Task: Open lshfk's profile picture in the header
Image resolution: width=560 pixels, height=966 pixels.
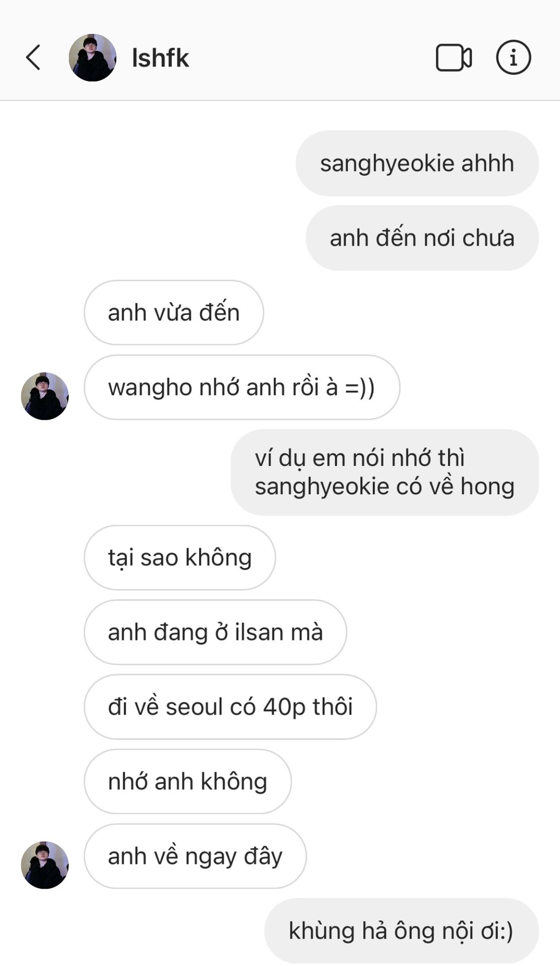Action: 92,57
